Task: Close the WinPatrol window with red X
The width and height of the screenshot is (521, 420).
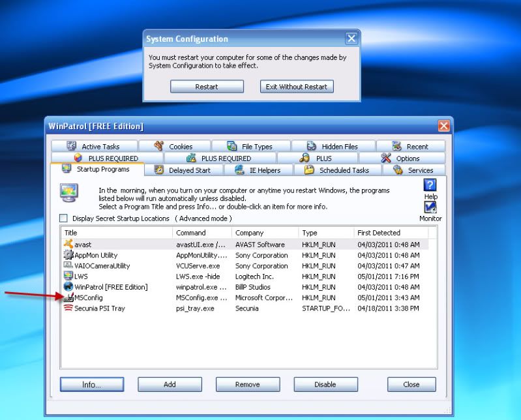Action: 444,126
